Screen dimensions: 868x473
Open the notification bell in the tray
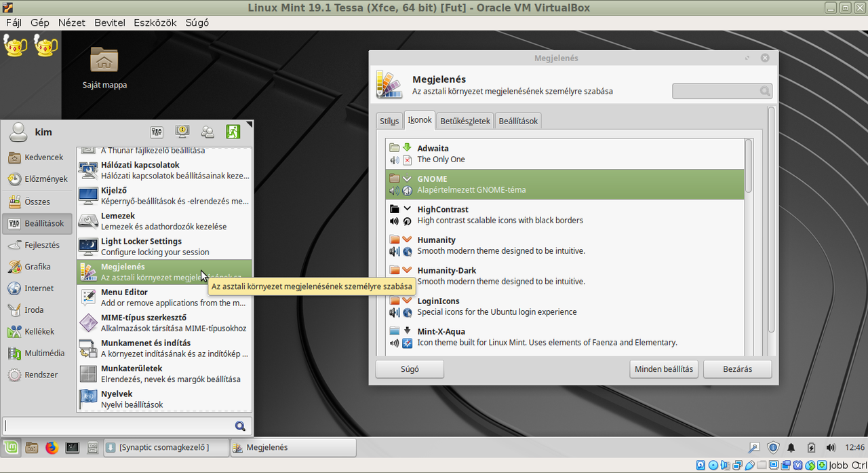click(x=791, y=447)
